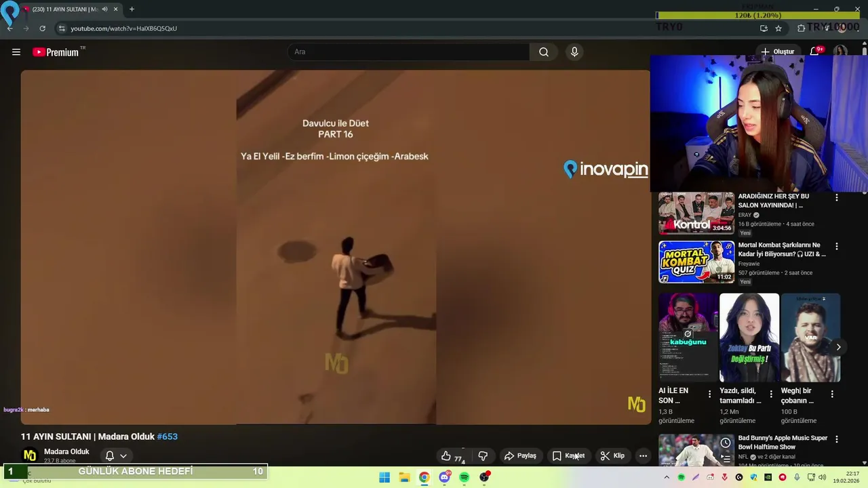Click the Chrome address bar URL
Image resolution: width=868 pixels, height=488 pixels.
pos(124,28)
